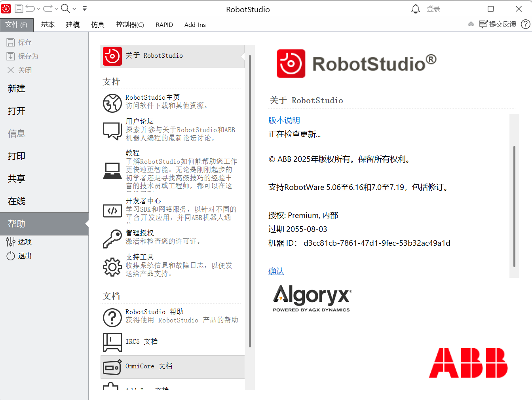The width and height of the screenshot is (532, 400).
Task: Open RobotStudio Help question mark icon
Action: pyautogui.click(x=112, y=317)
